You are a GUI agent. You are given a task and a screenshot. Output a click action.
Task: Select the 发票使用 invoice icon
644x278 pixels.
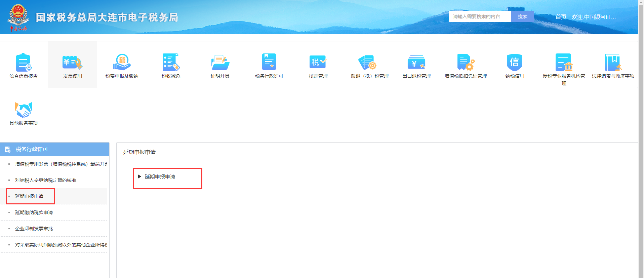click(x=73, y=63)
